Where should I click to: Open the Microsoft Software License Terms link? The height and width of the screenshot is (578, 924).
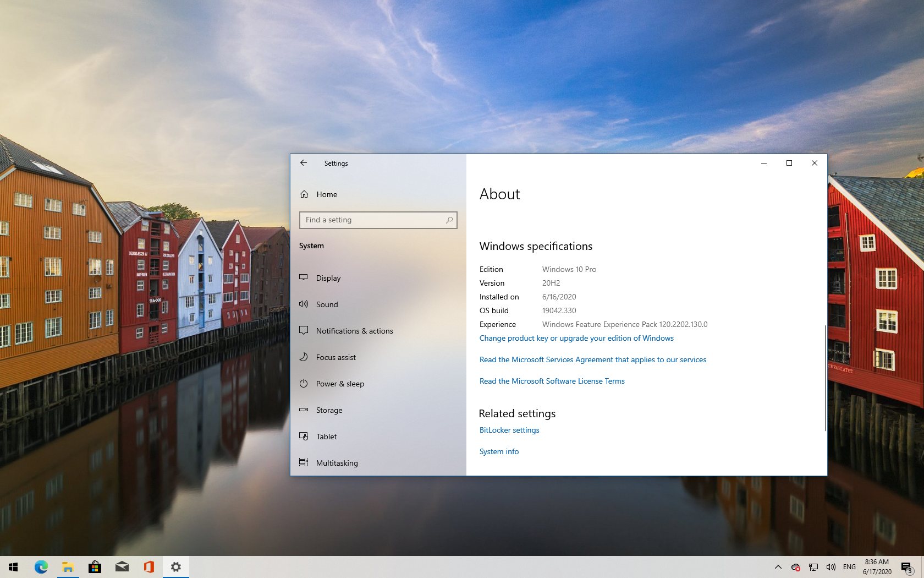point(552,381)
